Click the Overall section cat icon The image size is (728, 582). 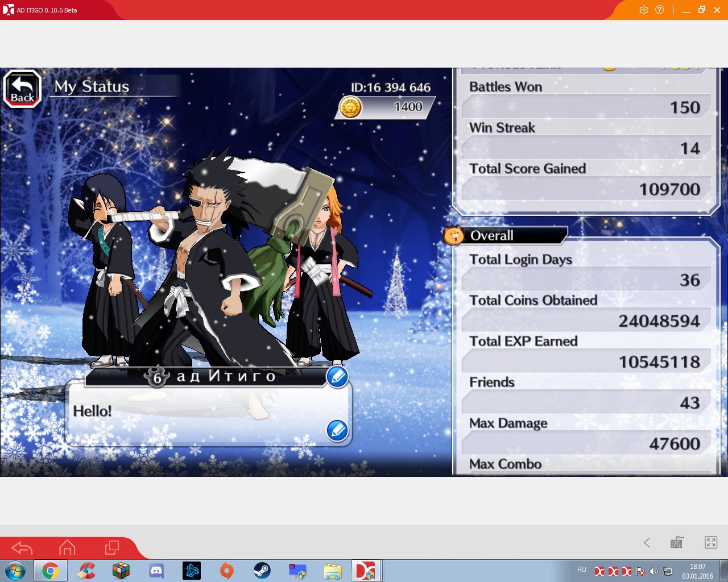(x=453, y=235)
